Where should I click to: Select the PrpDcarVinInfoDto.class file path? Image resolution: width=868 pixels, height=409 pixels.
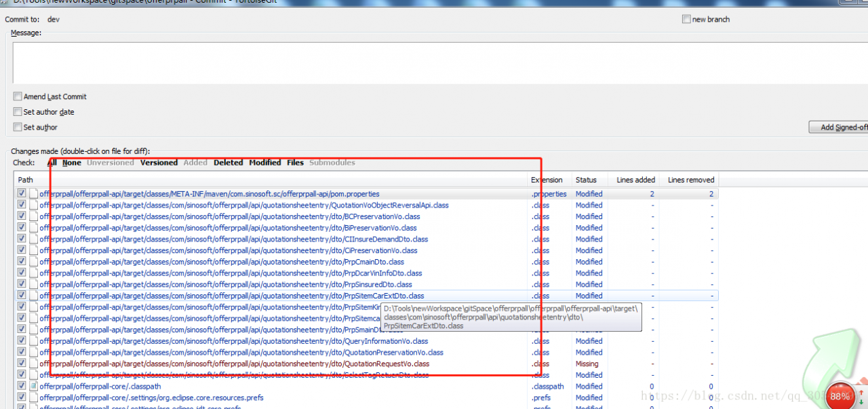click(231, 273)
